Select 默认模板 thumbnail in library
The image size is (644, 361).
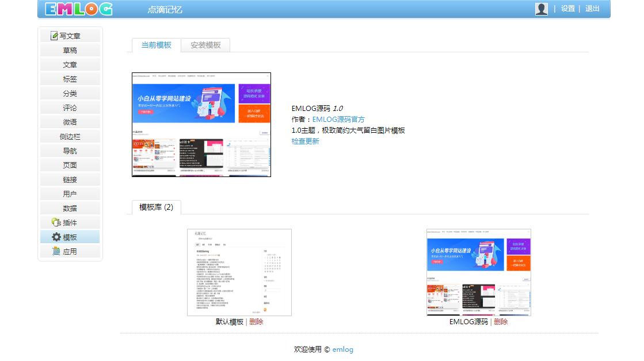tap(239, 272)
